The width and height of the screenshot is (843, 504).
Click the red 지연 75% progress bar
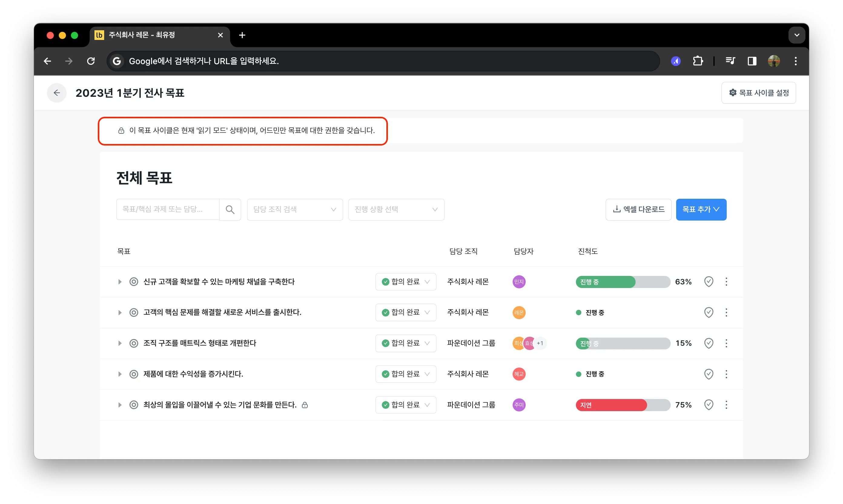point(623,404)
